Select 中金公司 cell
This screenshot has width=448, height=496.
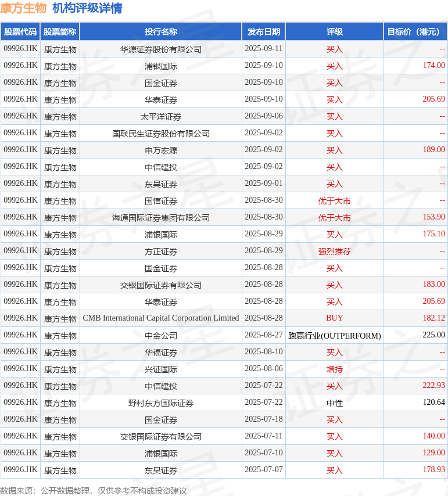161,336
